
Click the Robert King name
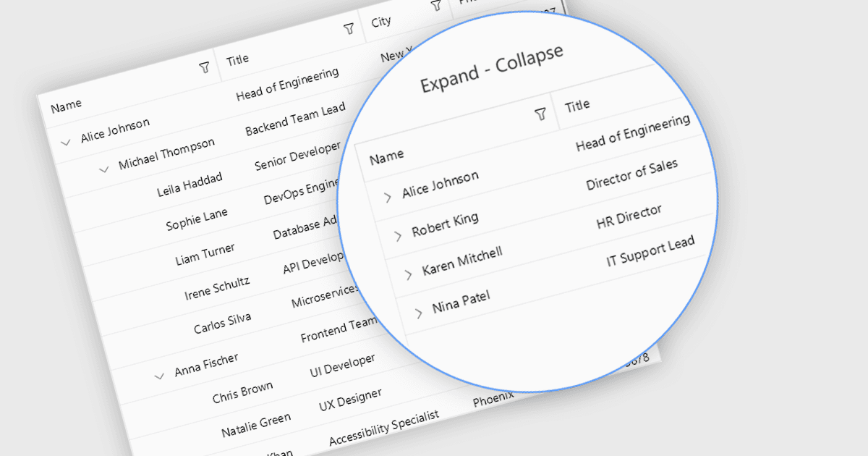click(x=445, y=225)
